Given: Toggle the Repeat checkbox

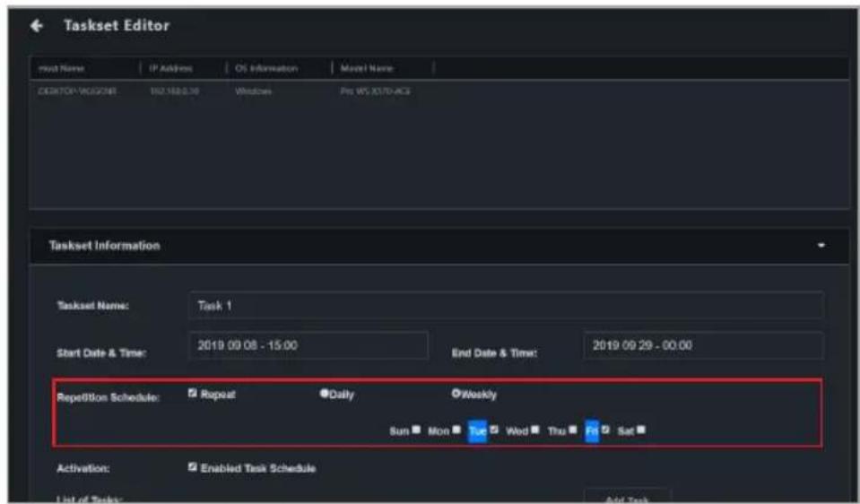Looking at the screenshot, I should coord(193,393).
